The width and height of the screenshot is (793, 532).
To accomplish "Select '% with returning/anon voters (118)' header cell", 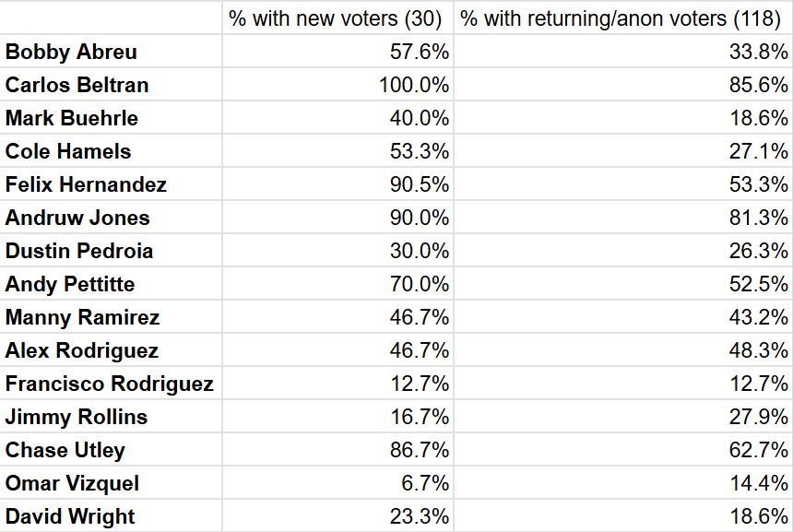I will pos(621,18).
